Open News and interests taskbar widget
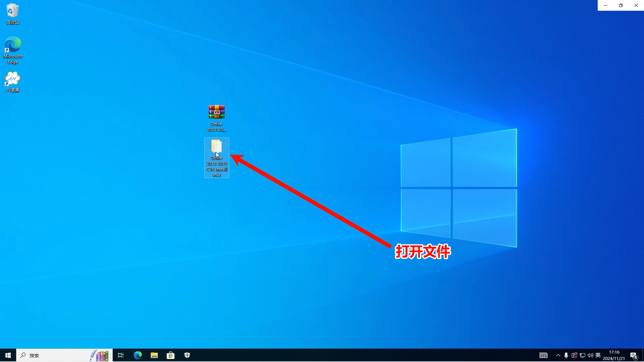 point(543,355)
